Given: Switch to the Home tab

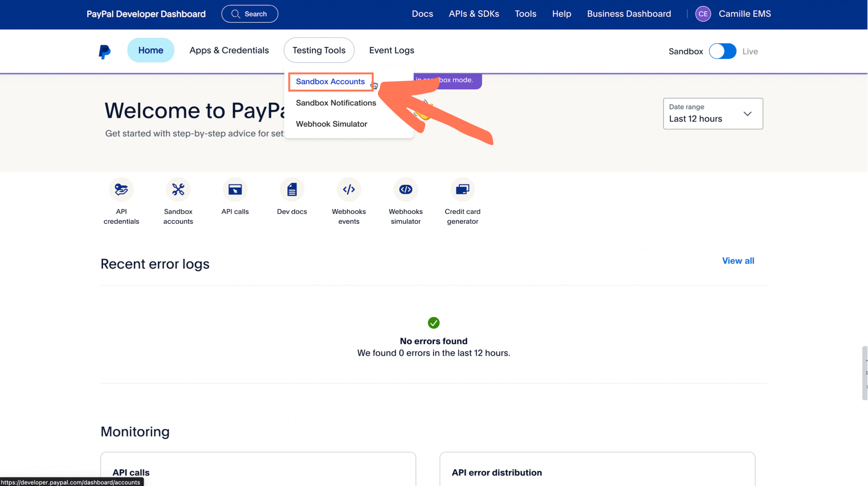Looking at the screenshot, I should coord(151,50).
